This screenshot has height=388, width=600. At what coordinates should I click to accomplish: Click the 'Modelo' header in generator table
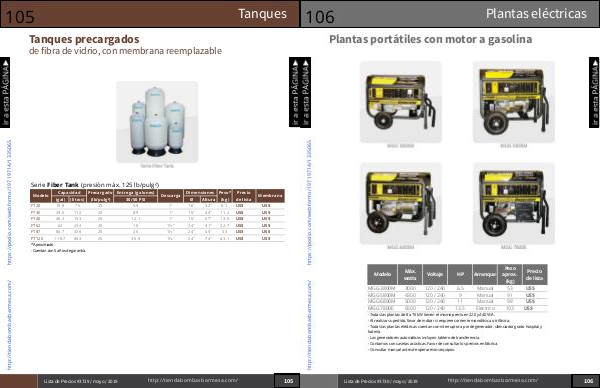[382, 274]
